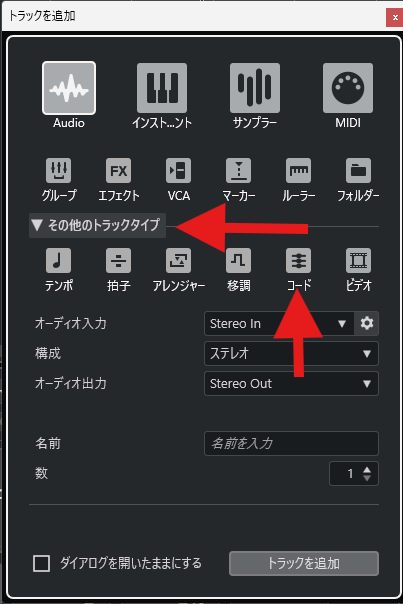Choose the Group channel track icon
The width and height of the screenshot is (403, 604).
pyautogui.click(x=59, y=170)
